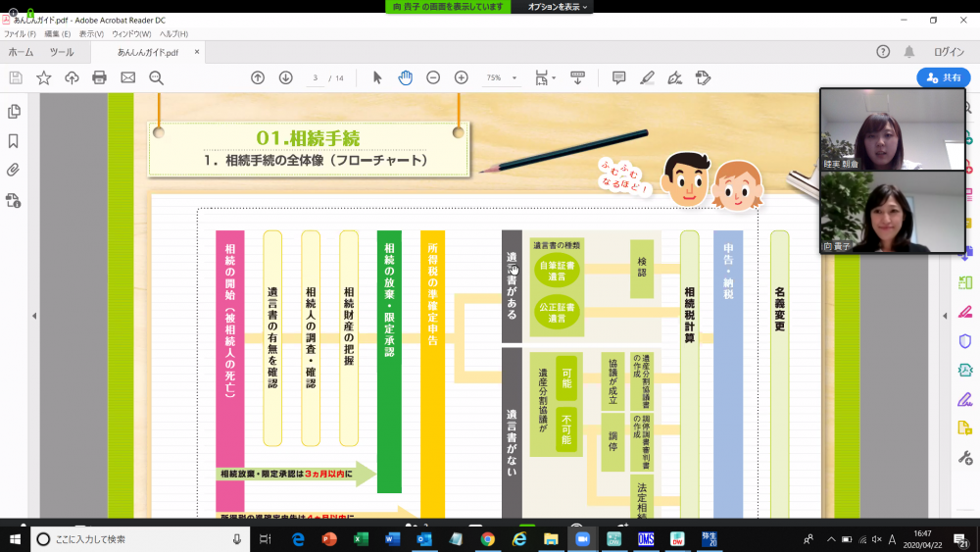Open the Redact tool in right pane
The width and height of the screenshot is (980, 552).
coord(965,312)
